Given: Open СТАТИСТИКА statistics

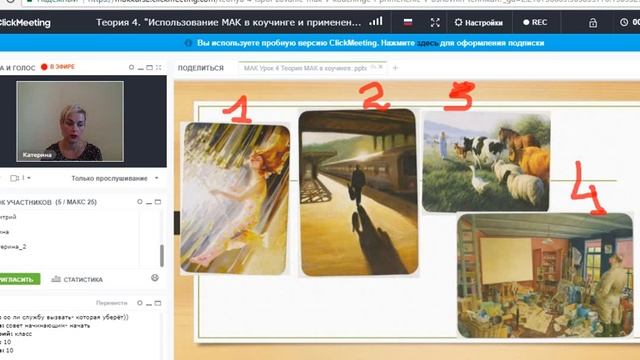Looking at the screenshot, I should tap(77, 279).
